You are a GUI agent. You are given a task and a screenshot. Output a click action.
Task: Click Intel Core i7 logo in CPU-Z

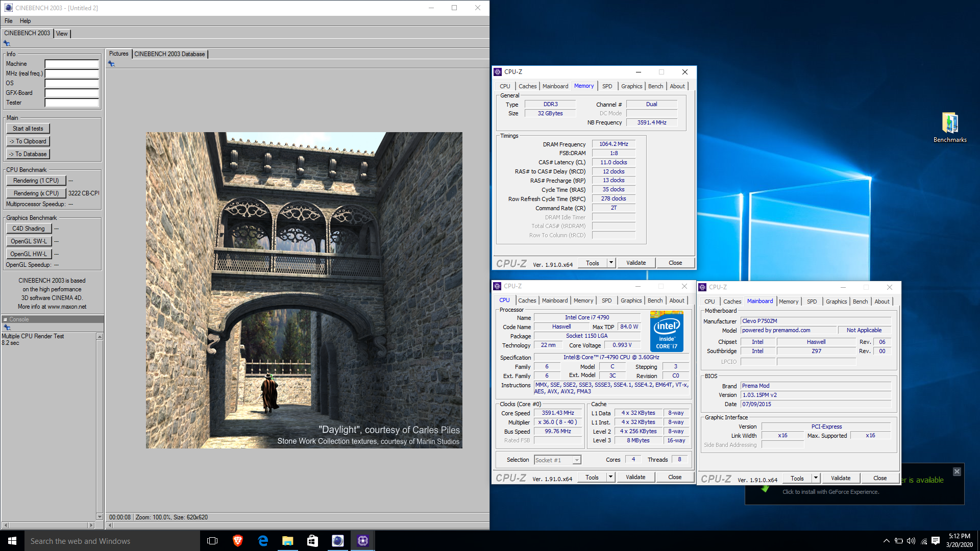coord(667,332)
